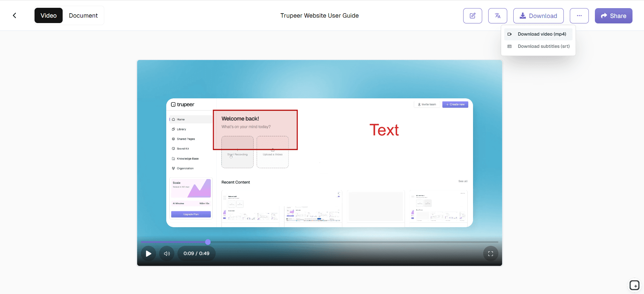Click the 0:09 / 0:49 time indicator
The image size is (644, 294).
coord(196,253)
